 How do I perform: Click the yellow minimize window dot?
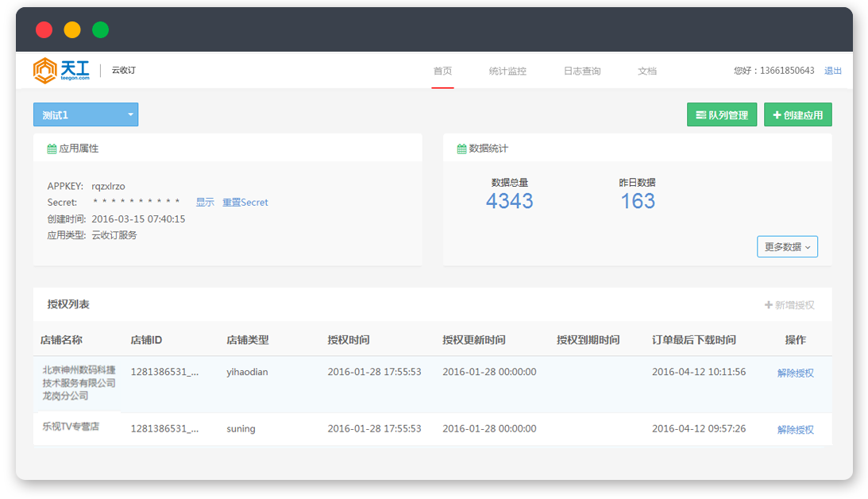tap(72, 30)
